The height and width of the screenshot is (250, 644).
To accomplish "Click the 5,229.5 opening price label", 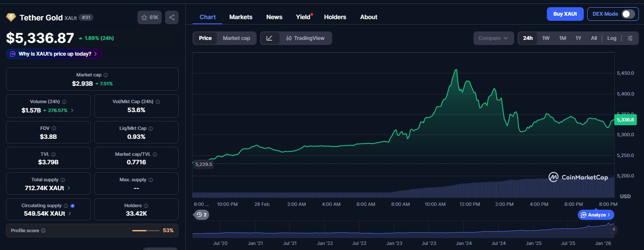I will click(203, 164).
